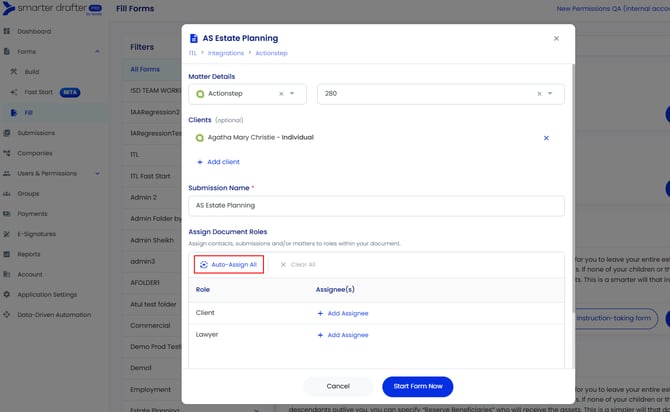
Task: Open the matter 280 dropdown
Action: click(x=552, y=94)
